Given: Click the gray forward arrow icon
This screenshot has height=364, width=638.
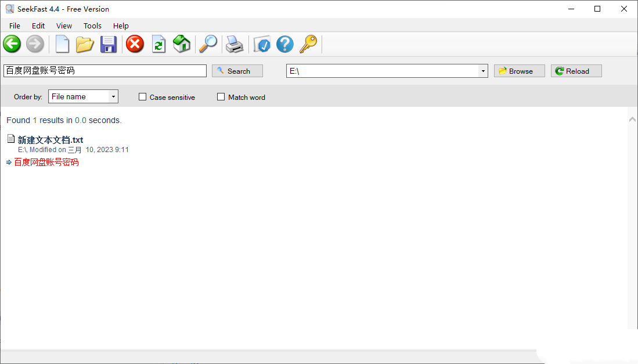Looking at the screenshot, I should pos(35,44).
